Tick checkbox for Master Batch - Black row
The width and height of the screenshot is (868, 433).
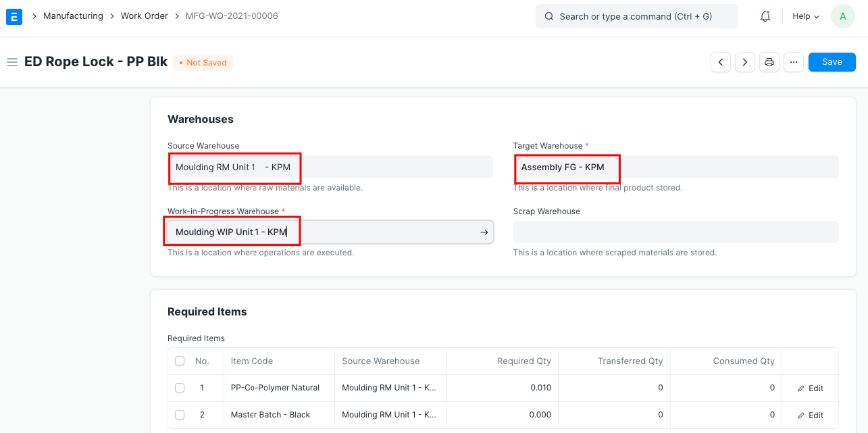180,415
